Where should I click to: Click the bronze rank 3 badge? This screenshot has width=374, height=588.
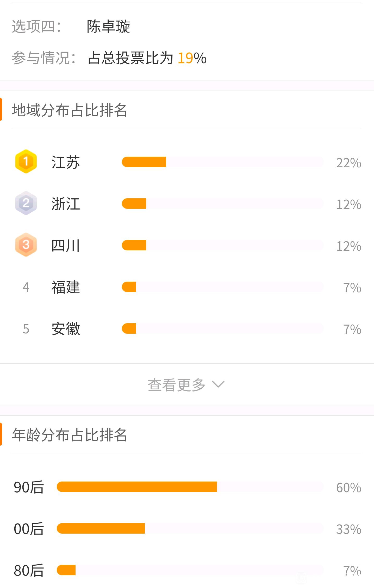(26, 245)
